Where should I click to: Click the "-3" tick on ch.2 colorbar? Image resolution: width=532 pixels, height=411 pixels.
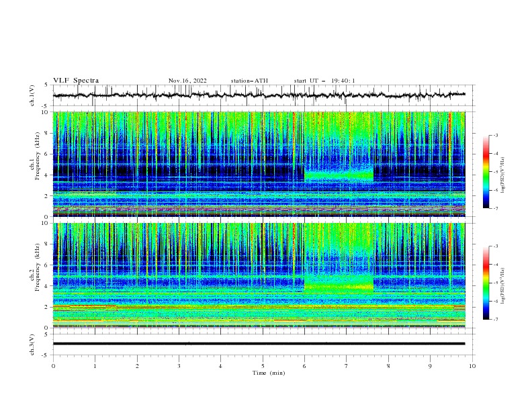pos(495,246)
